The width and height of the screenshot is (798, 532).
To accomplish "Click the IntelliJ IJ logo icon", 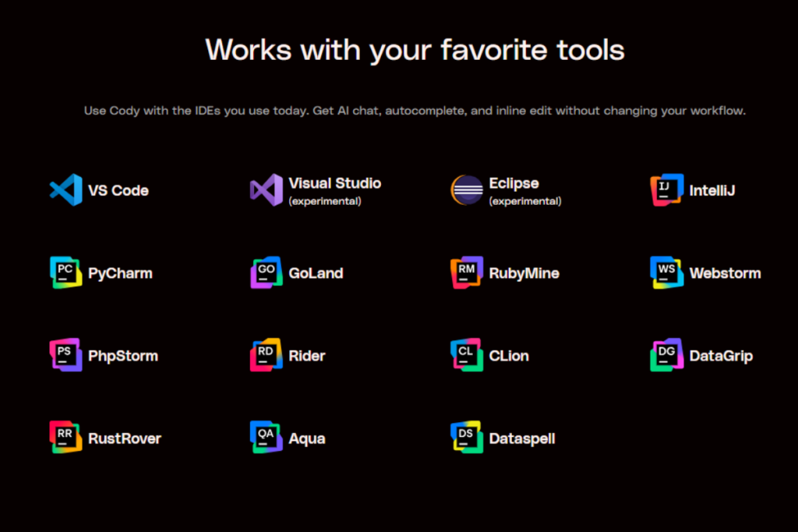I will click(x=667, y=190).
